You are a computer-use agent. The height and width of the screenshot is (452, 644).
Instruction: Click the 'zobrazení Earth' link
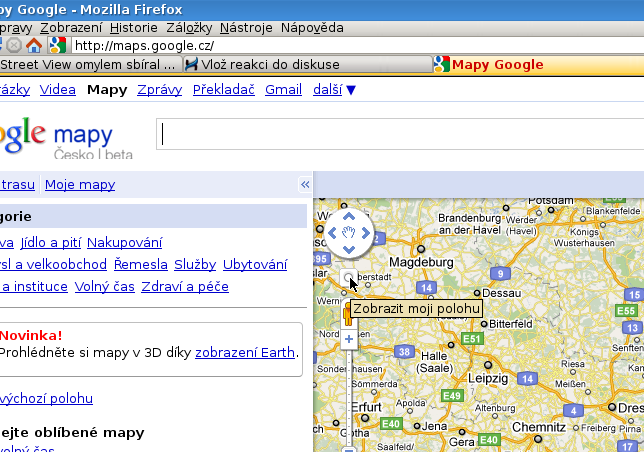(x=245, y=352)
